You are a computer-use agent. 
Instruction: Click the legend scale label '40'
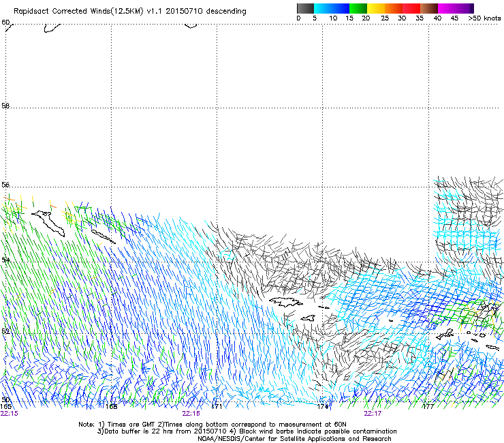437,18
